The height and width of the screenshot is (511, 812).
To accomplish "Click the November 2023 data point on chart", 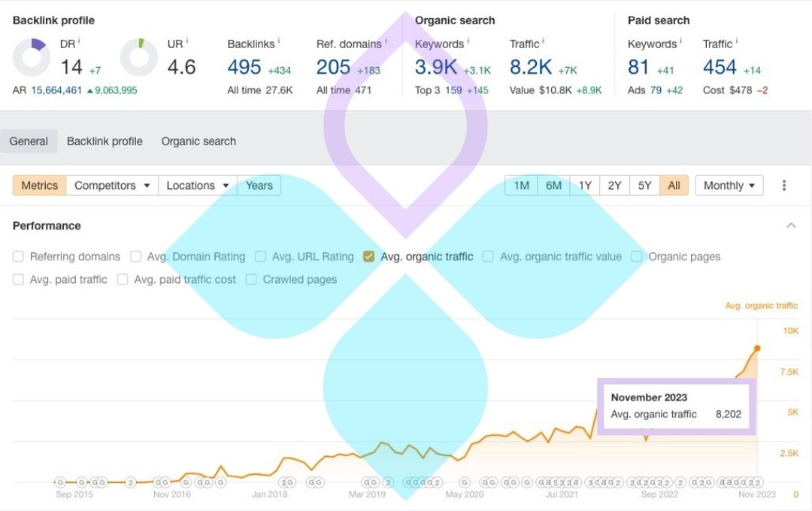I will 757,348.
